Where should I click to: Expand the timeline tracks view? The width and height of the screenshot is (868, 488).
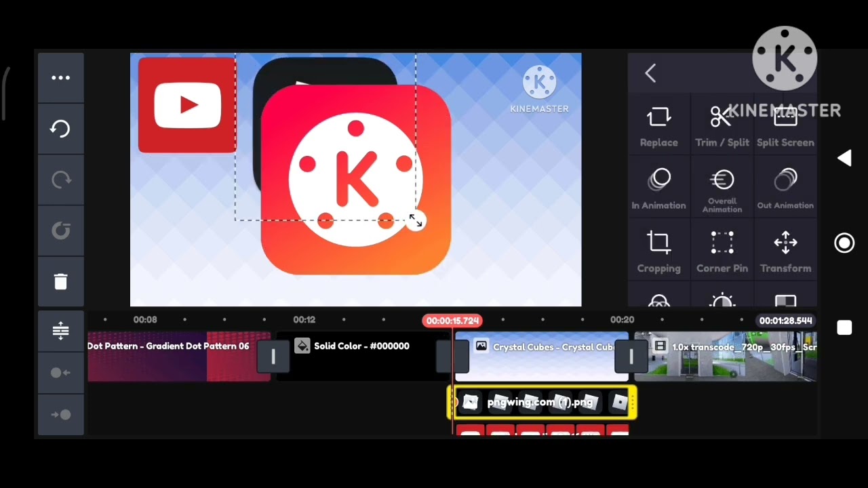(x=61, y=331)
